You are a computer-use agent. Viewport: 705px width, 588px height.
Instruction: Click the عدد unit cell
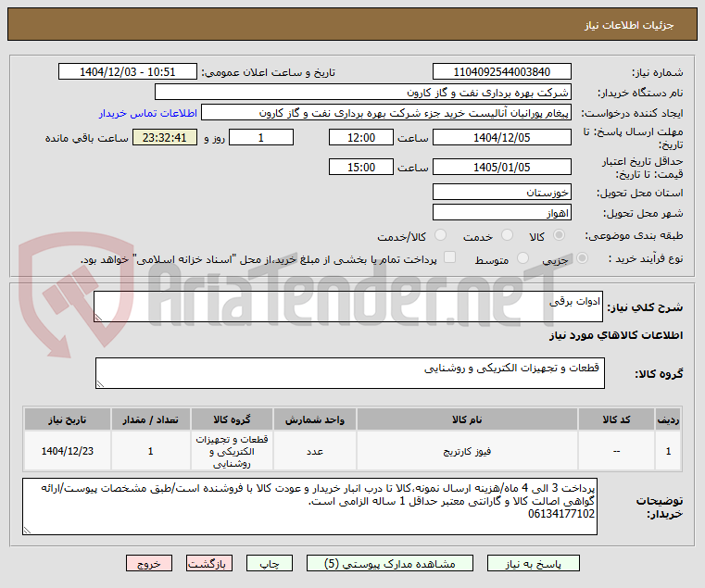coord(315,451)
